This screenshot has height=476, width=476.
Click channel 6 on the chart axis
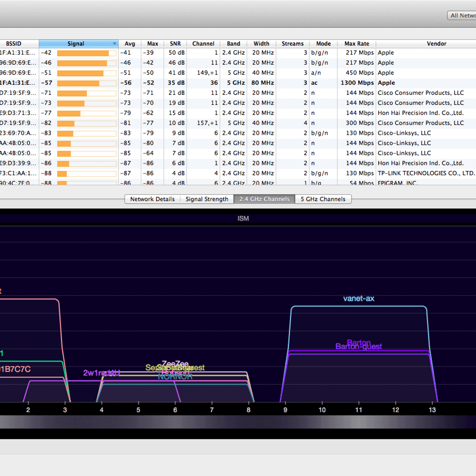point(175,410)
